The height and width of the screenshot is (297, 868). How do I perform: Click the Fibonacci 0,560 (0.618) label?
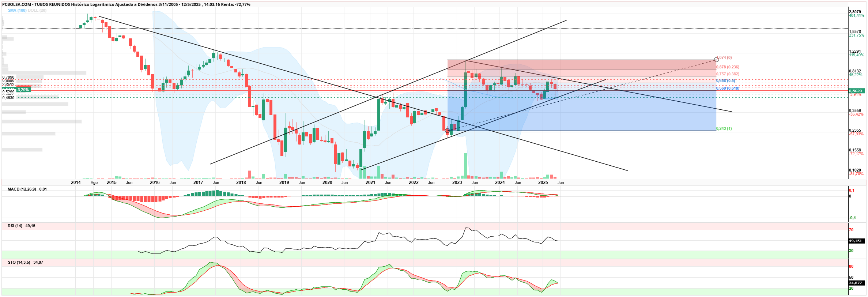pyautogui.click(x=728, y=89)
